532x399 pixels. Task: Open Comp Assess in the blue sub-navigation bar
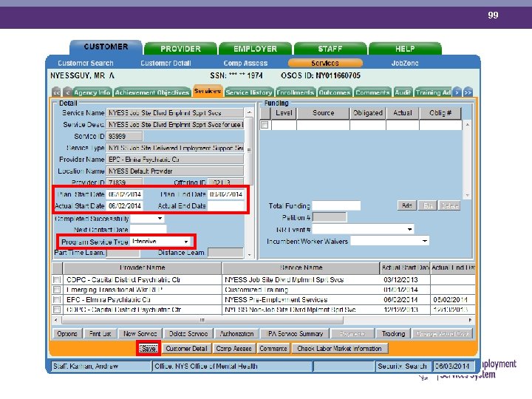click(x=245, y=63)
